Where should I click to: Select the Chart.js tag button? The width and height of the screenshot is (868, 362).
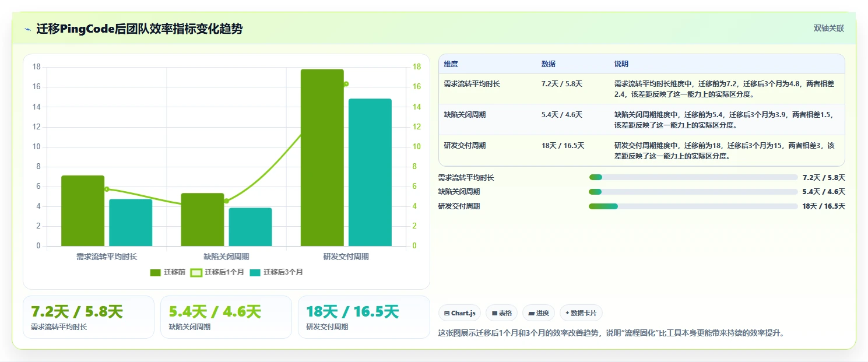point(459,313)
